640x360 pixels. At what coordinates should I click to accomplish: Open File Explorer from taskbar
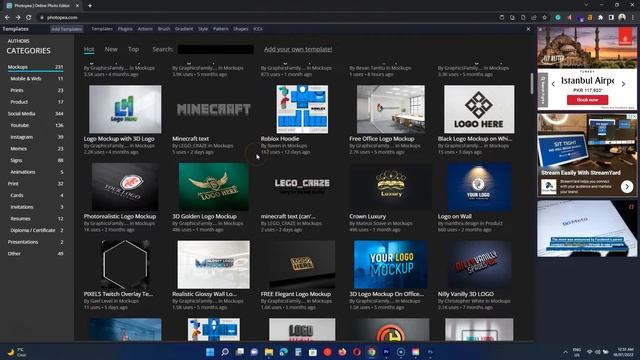coord(269,352)
